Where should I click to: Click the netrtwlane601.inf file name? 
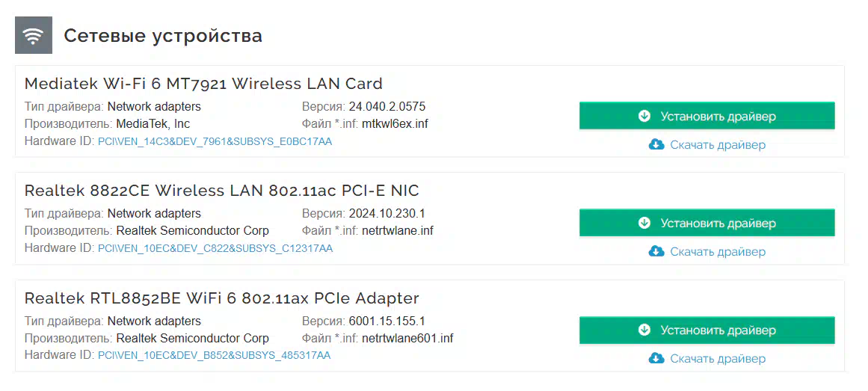407,338
